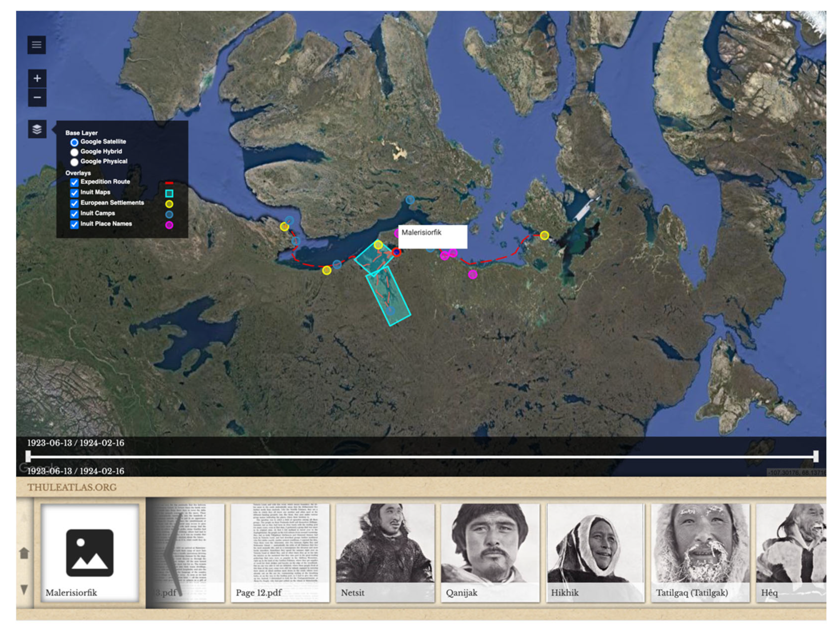Screen dimensions: 840x631
Task: Open the THULEATLAS.ORG link
Action: point(72,487)
